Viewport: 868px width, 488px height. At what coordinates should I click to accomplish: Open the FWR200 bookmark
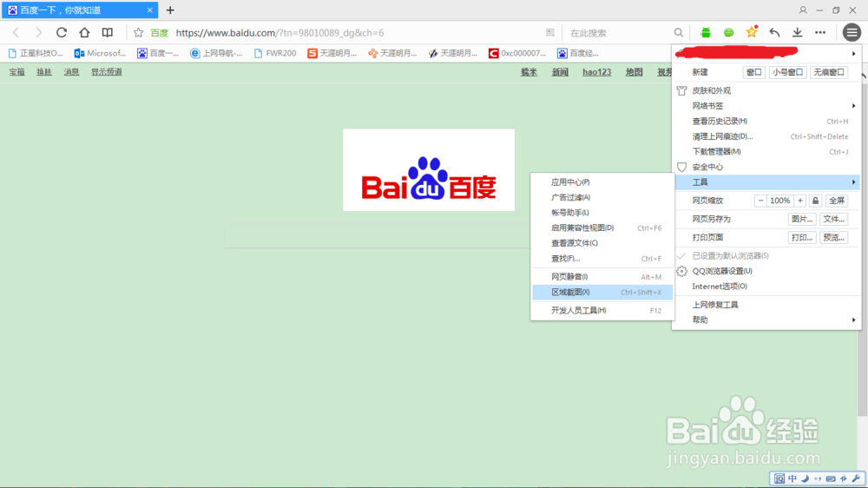pyautogui.click(x=275, y=53)
